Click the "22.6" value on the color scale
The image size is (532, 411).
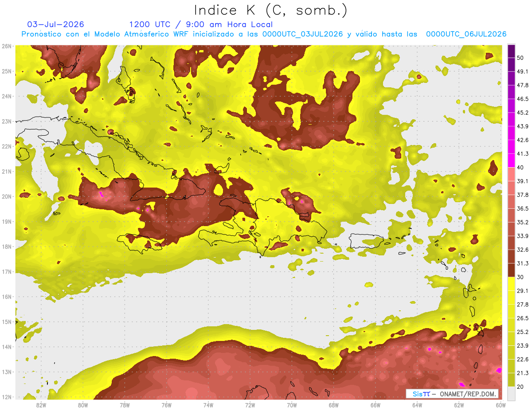tap(522, 360)
